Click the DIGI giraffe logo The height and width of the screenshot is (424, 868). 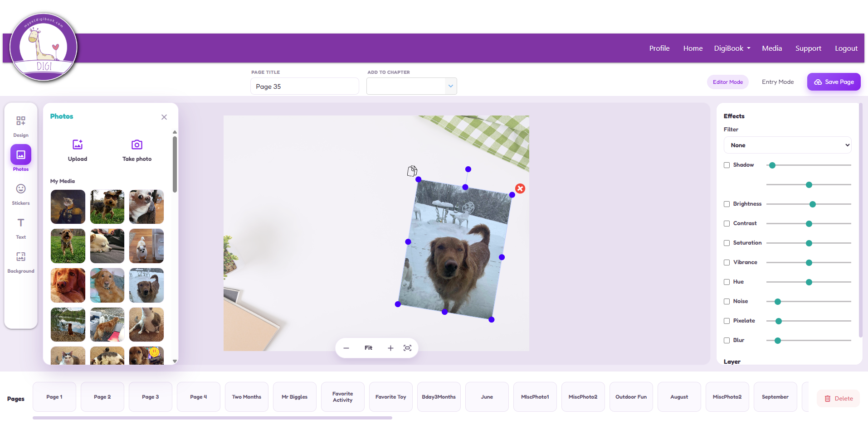point(44,47)
